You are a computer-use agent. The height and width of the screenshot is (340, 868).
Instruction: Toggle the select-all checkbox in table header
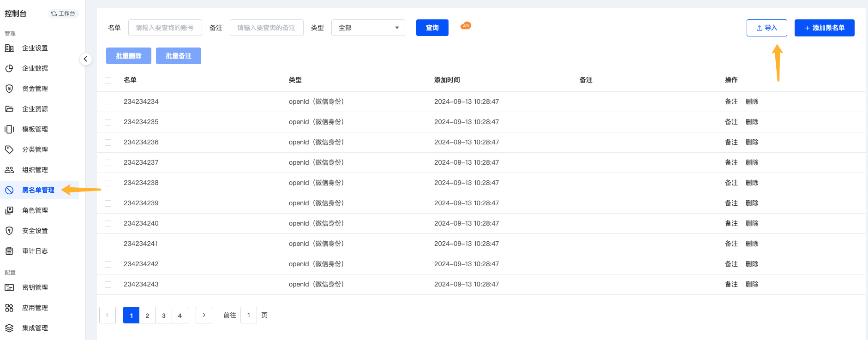click(108, 80)
